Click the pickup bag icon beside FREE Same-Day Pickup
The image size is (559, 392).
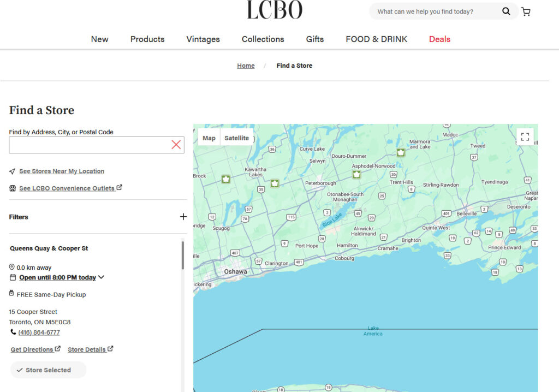[11, 293]
